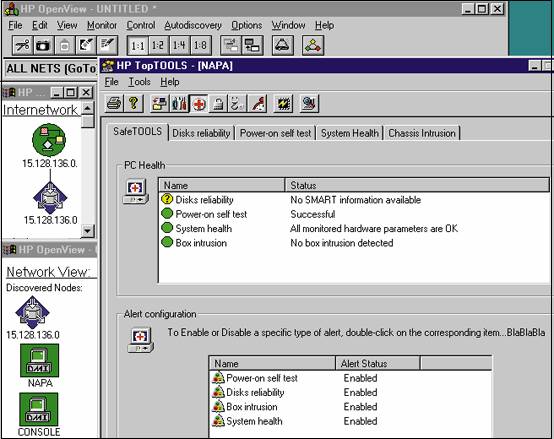Click the blue diamond segment icon in Internetwork
The width and height of the screenshot is (554, 439).
coord(50,198)
